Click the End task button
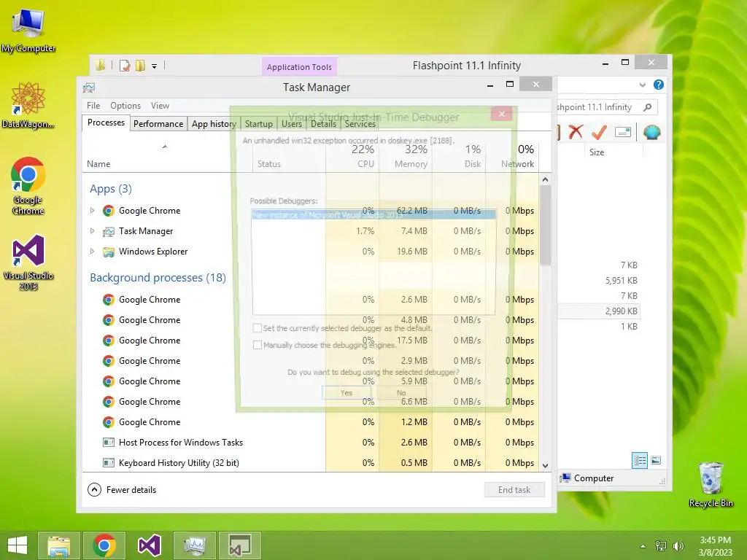Viewport: 747px width, 560px height. pyautogui.click(x=514, y=489)
